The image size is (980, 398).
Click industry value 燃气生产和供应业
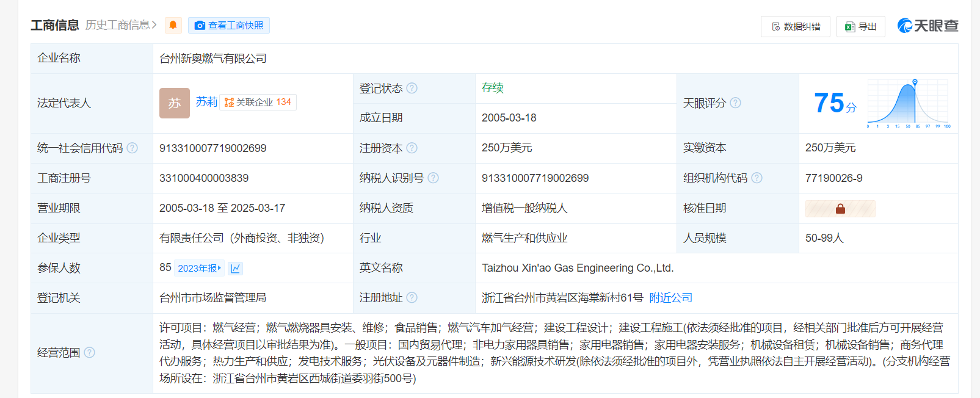(524, 238)
